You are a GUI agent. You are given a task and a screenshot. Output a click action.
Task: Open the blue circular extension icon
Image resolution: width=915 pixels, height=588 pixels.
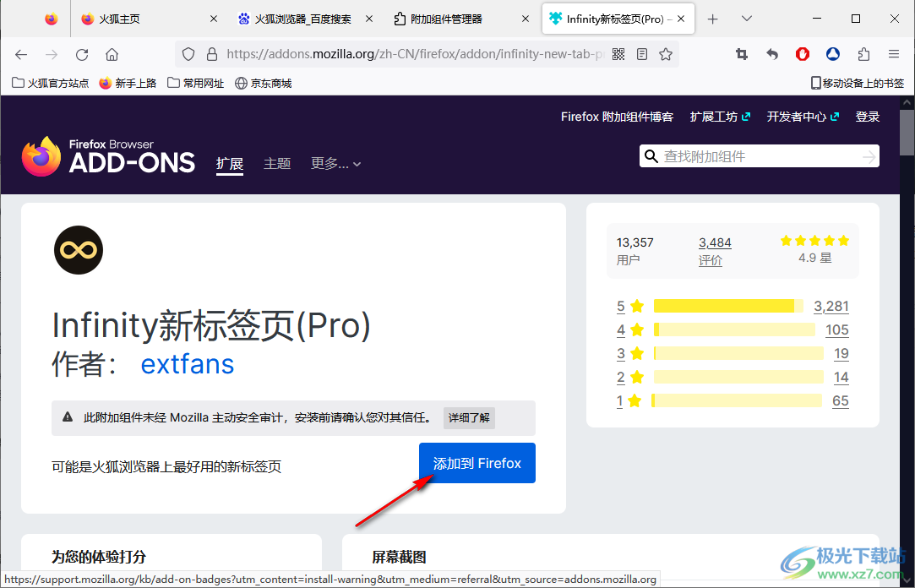pos(833,54)
